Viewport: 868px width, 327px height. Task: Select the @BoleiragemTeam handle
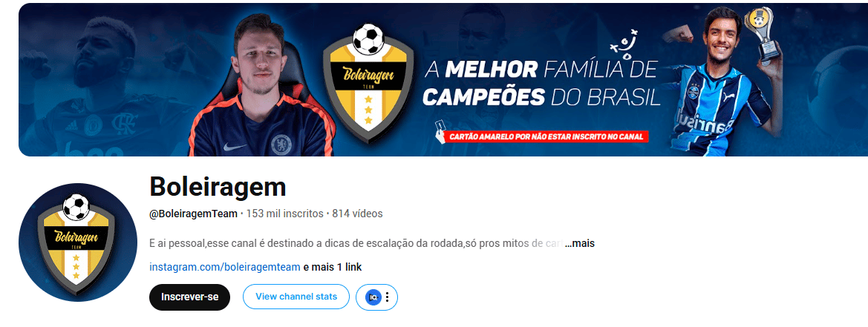point(193,214)
